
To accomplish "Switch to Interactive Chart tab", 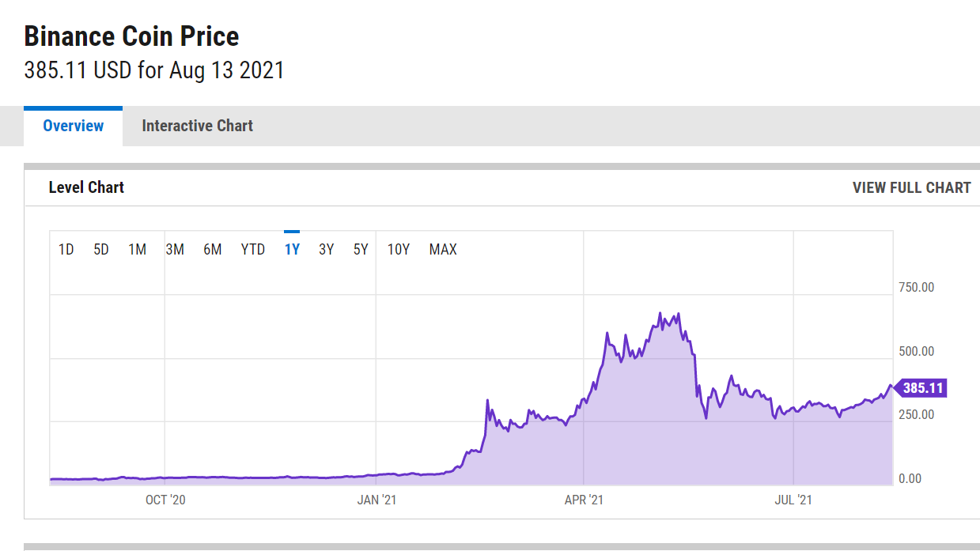I will 198,126.
